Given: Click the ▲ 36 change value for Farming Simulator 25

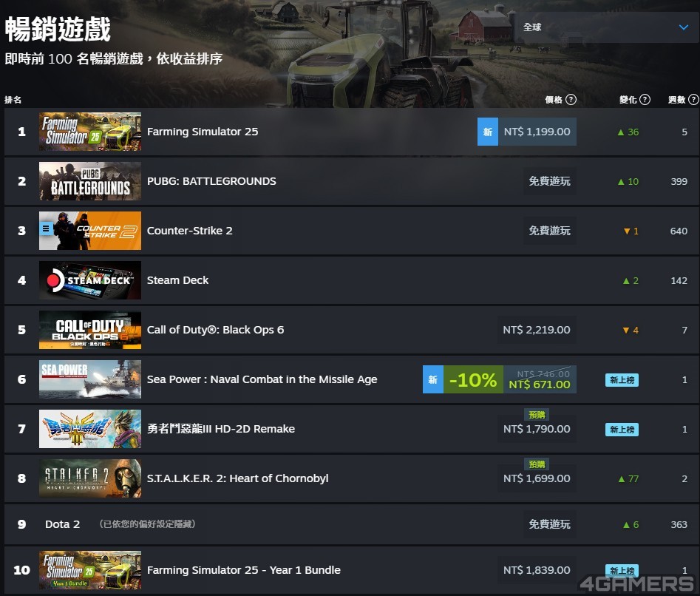Looking at the screenshot, I should click(628, 132).
